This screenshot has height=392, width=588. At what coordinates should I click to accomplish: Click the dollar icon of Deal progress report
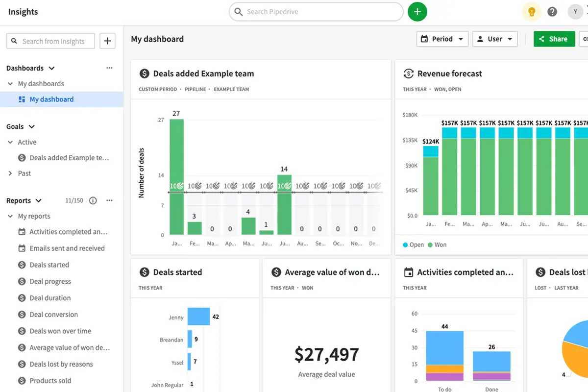[22, 281]
